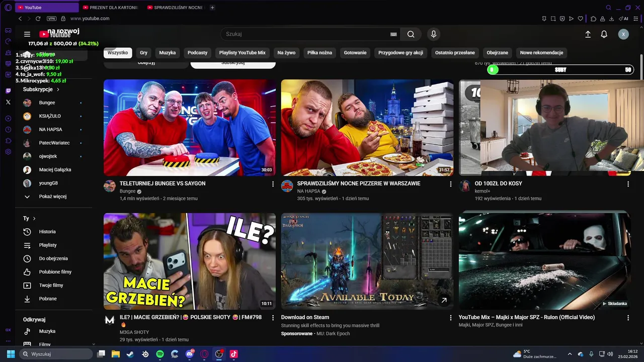The height and width of the screenshot is (362, 644).
Task: Open the account avatar menu
Action: 623,34
